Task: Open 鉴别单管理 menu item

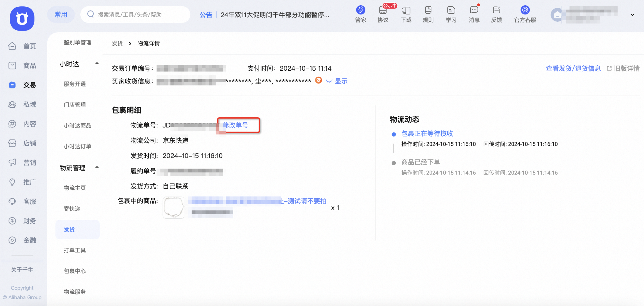Action: (x=78, y=43)
